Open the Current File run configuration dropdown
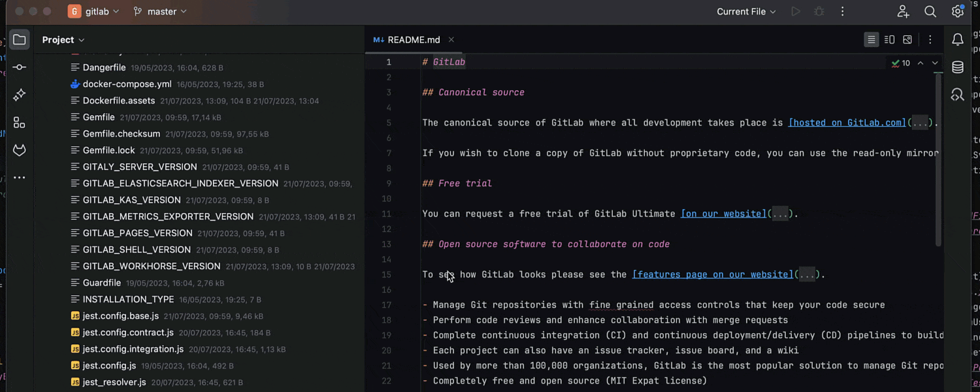This screenshot has height=392, width=980. coord(745,11)
